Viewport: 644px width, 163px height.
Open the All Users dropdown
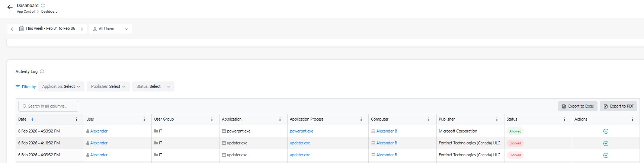tap(110, 29)
